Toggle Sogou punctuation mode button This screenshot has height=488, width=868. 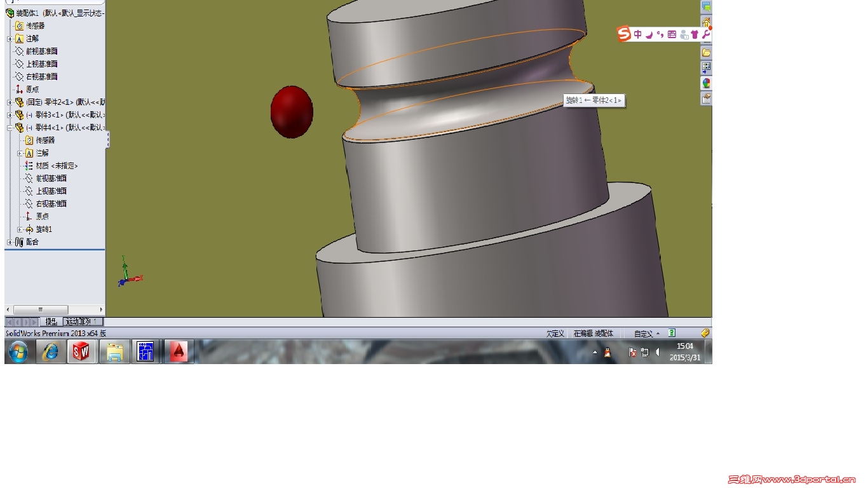(x=660, y=34)
